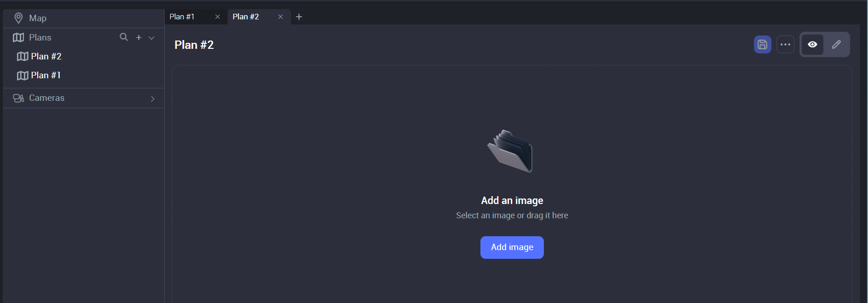This screenshot has height=303, width=868.
Task: Expand the Cameras section arrow
Action: (153, 99)
